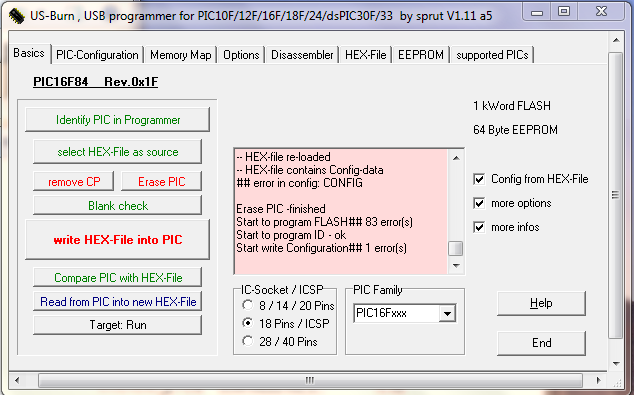The height and width of the screenshot is (395, 634).
Task: Click Read from PIC into new HEX-File
Action: pos(118,302)
